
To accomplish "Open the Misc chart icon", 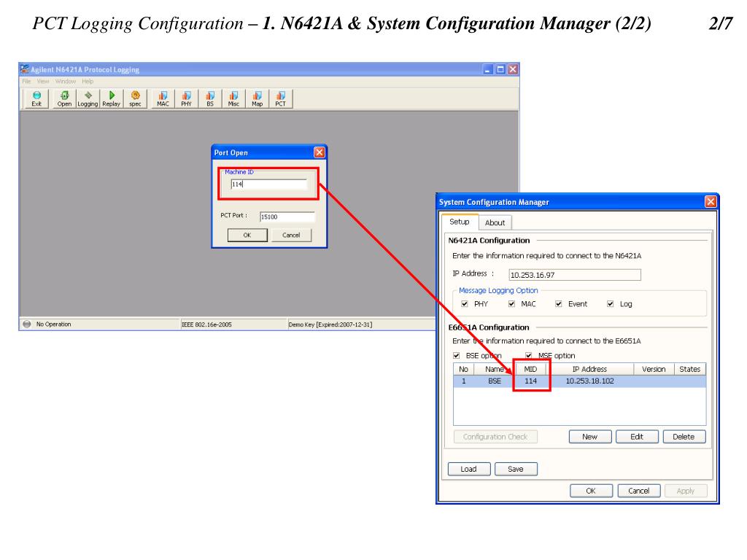I will point(233,98).
